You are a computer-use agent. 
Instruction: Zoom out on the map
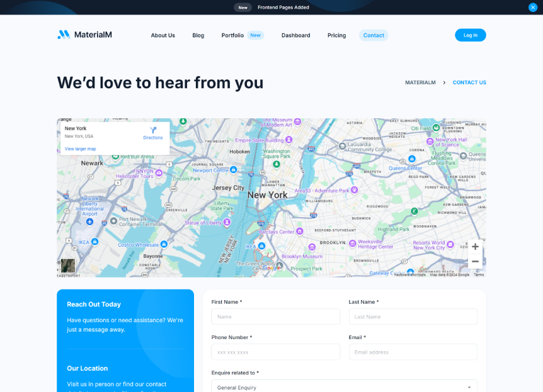[x=475, y=261]
